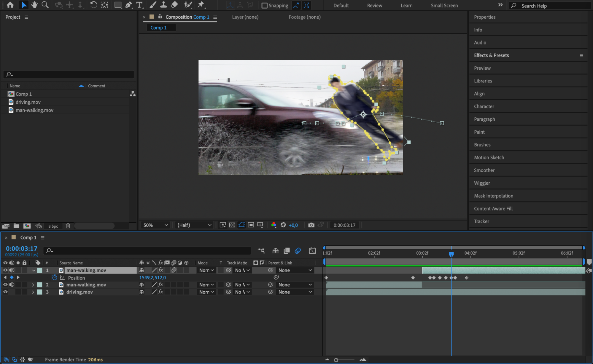This screenshot has height=364, width=593.
Task: Open the Half resolution dropdown
Action: coord(194,225)
